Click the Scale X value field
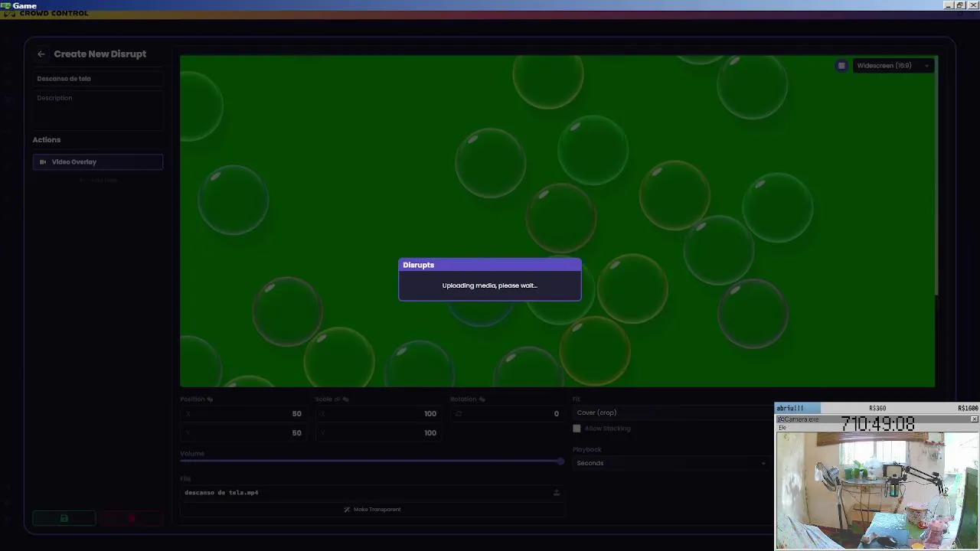Viewport: 980px width, 551px height. (378, 414)
